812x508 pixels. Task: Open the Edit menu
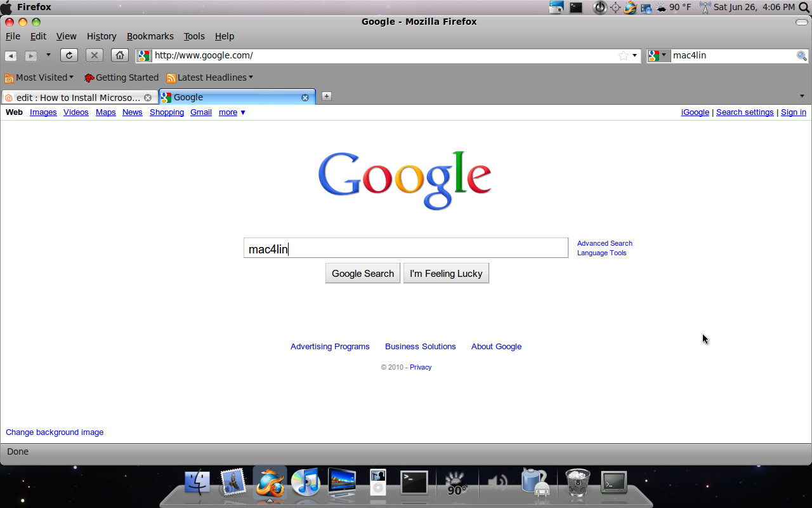coord(38,36)
